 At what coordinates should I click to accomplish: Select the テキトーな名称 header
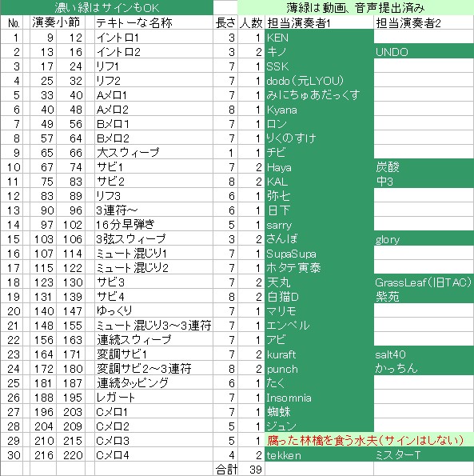(153, 23)
